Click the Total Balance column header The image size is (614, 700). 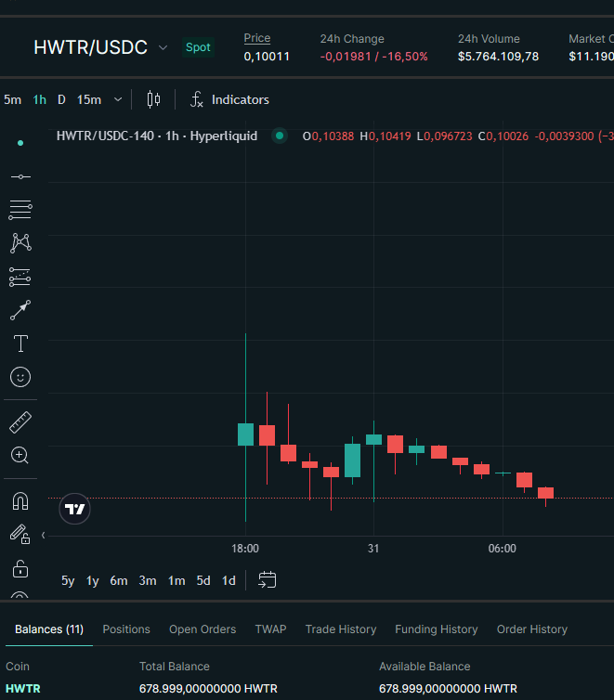(174, 666)
